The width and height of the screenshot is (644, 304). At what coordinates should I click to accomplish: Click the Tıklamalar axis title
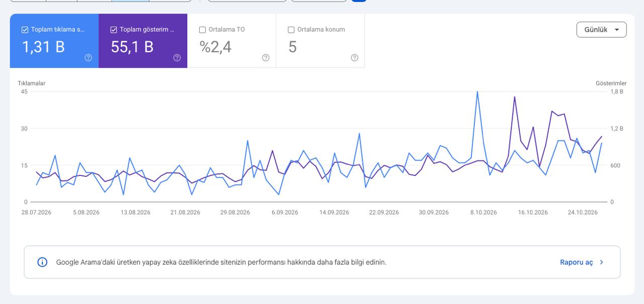coord(32,83)
